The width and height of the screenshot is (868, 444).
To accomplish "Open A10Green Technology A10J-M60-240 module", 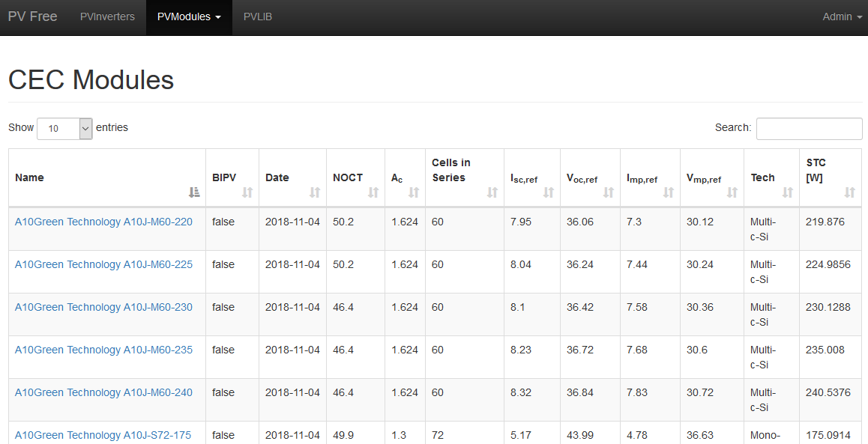I will pos(103,392).
